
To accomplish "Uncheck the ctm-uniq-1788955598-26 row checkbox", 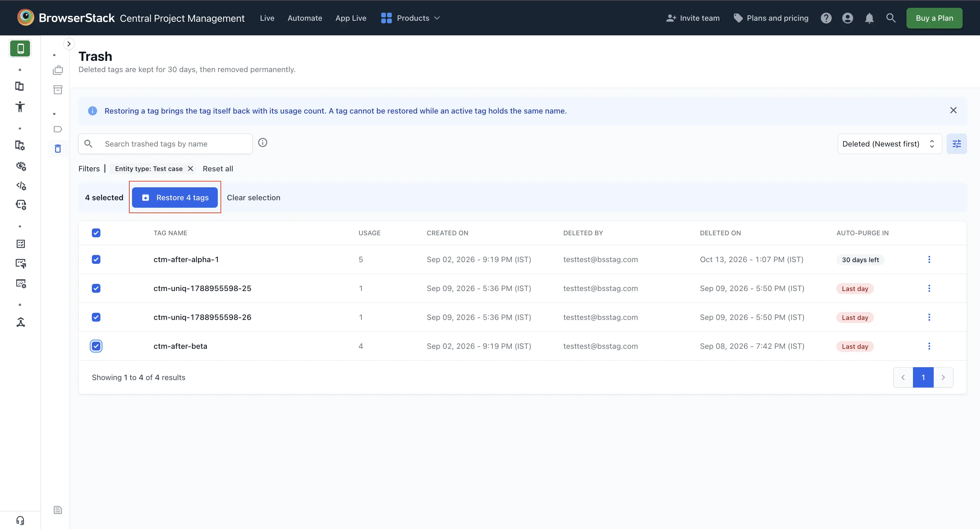I will 96,317.
